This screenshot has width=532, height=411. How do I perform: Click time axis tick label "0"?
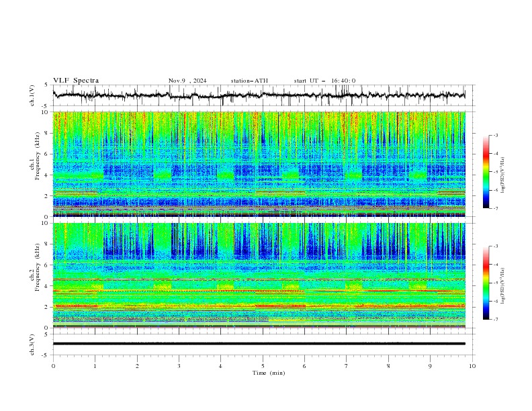(53, 366)
